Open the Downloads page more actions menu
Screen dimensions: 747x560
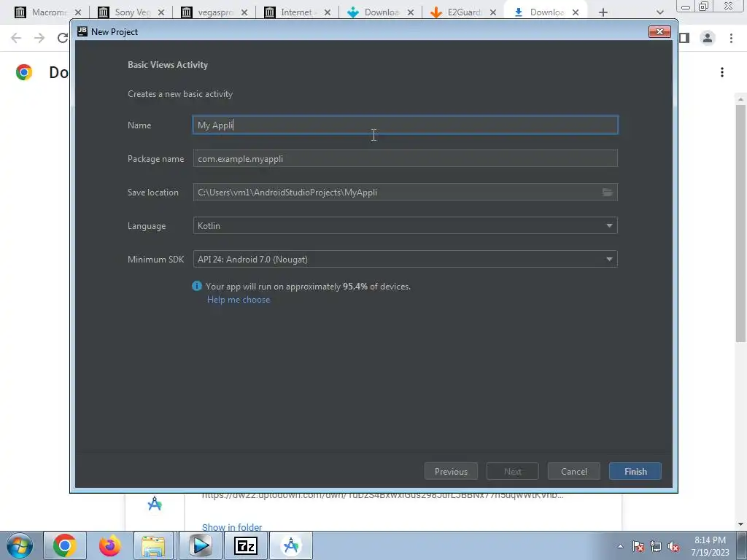(722, 72)
